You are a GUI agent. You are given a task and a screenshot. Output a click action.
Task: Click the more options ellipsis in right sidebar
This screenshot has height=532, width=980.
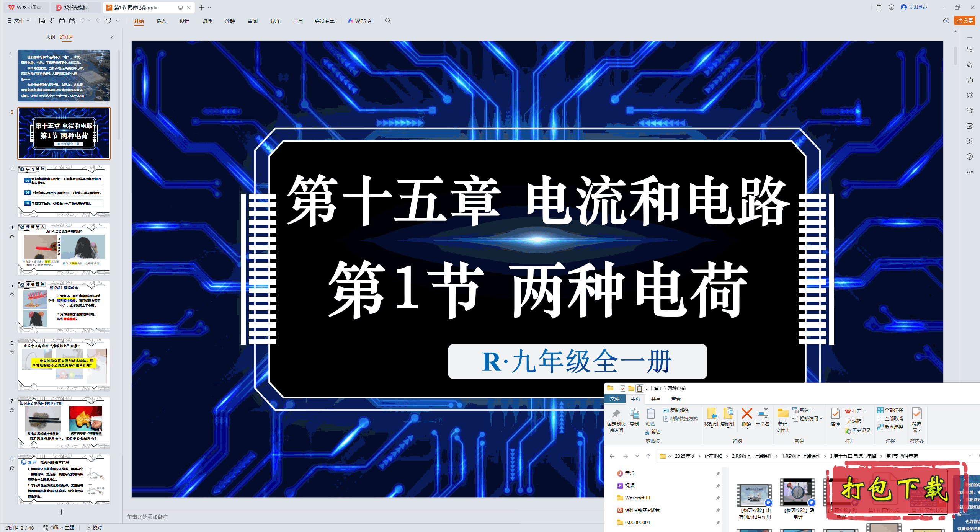(969, 172)
